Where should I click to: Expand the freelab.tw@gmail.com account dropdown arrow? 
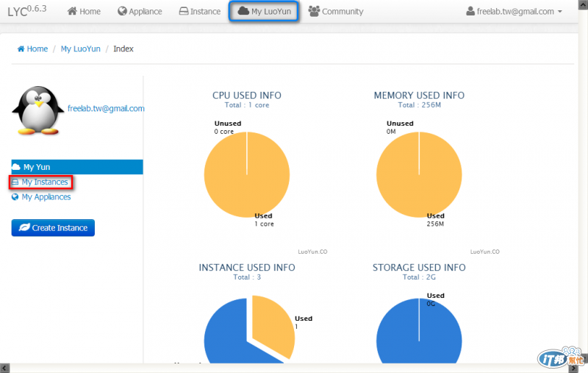560,12
